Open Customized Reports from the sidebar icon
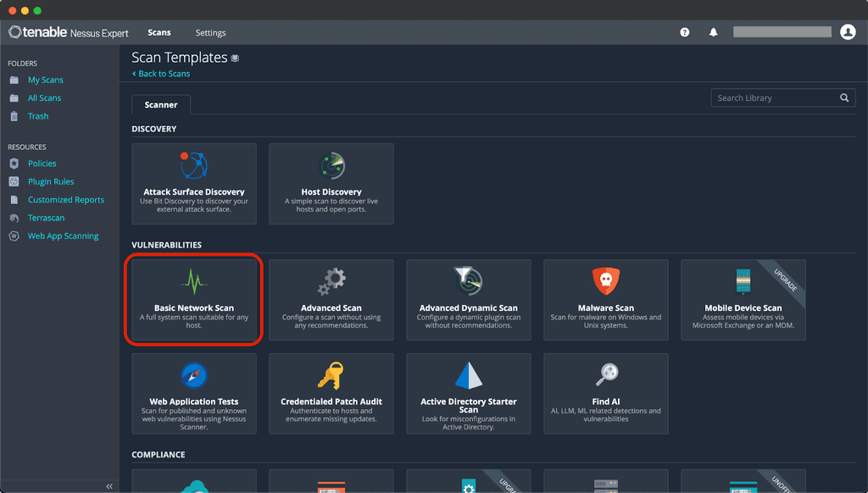Image resolution: width=868 pixels, height=493 pixels. pos(14,199)
